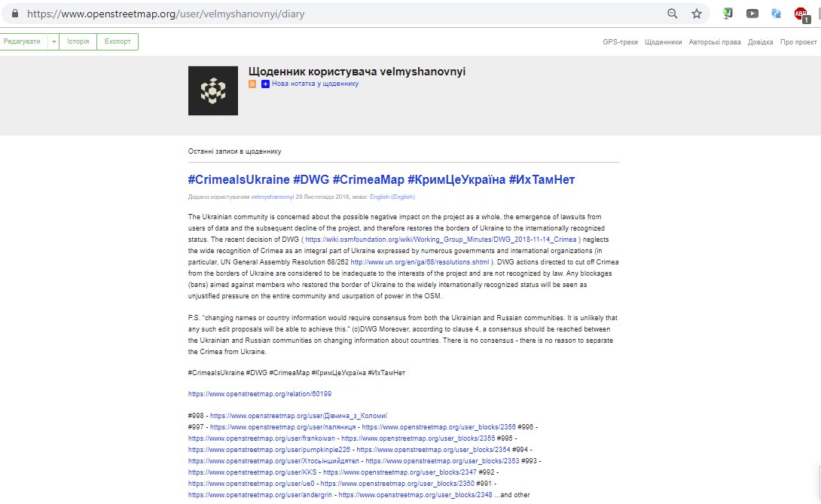Open the user_blocks/2354 link
This screenshot has width=821, height=504.
point(433,450)
